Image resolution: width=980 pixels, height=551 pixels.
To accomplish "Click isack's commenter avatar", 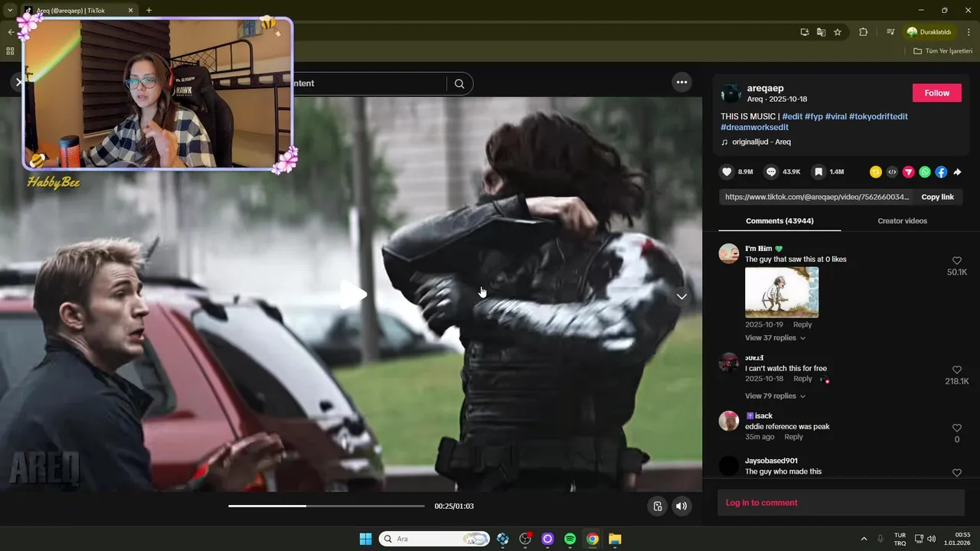I will [x=729, y=420].
